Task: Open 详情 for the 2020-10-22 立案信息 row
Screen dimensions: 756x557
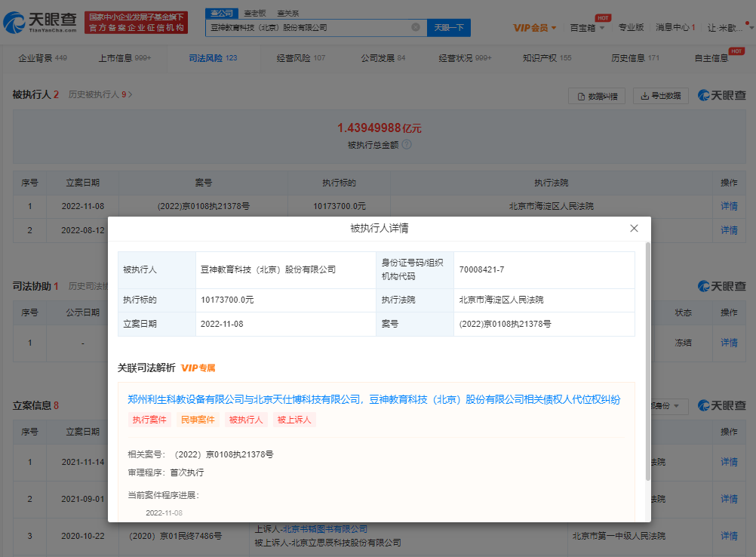Action: coord(729,536)
